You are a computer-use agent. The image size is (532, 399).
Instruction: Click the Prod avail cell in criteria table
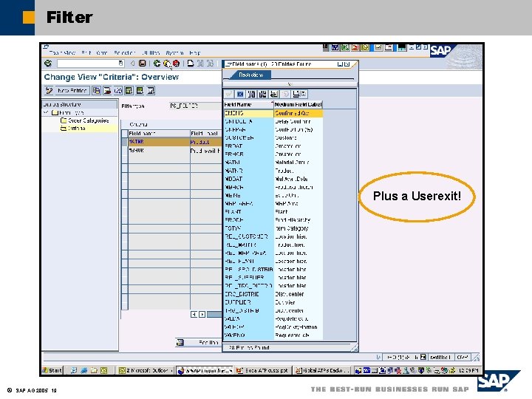point(205,150)
